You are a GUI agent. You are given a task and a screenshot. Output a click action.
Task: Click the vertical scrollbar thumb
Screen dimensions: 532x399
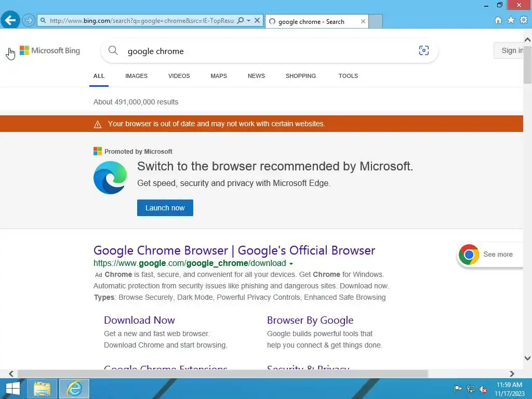point(528,64)
